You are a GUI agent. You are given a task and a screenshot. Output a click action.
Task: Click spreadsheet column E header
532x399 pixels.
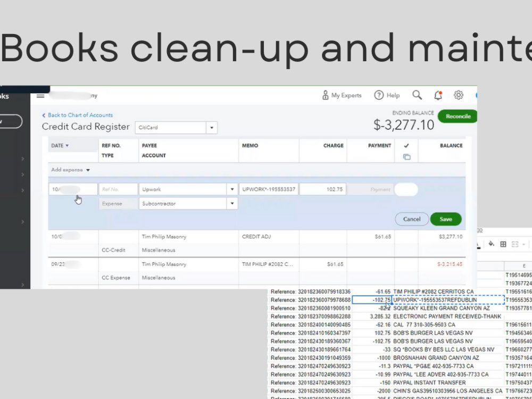coord(523,266)
